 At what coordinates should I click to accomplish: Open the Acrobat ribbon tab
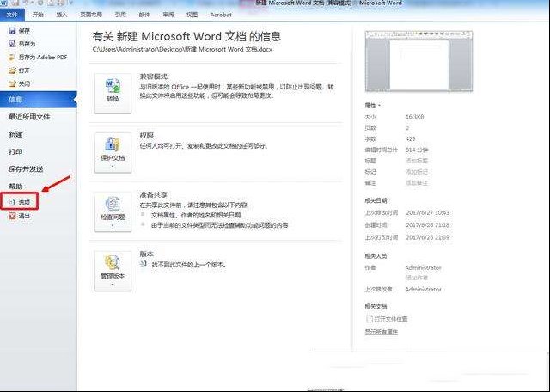click(x=221, y=15)
